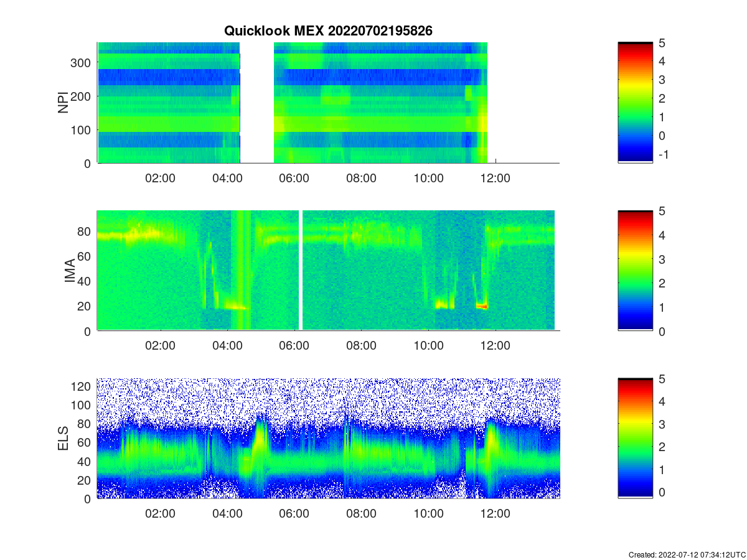Click the red hot spot in the IMA spectrogram
Screen dimensions: 747x560
(481, 306)
